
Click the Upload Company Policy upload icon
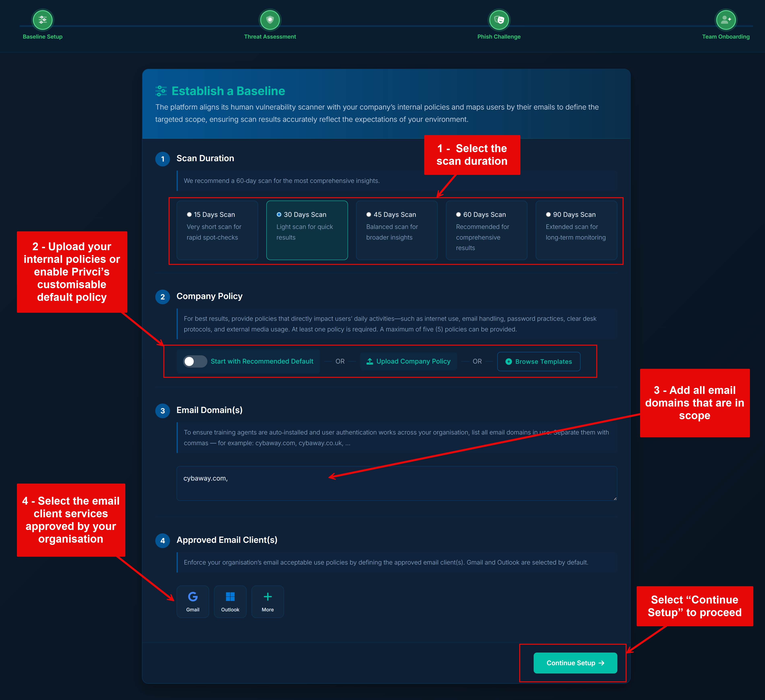(x=370, y=361)
